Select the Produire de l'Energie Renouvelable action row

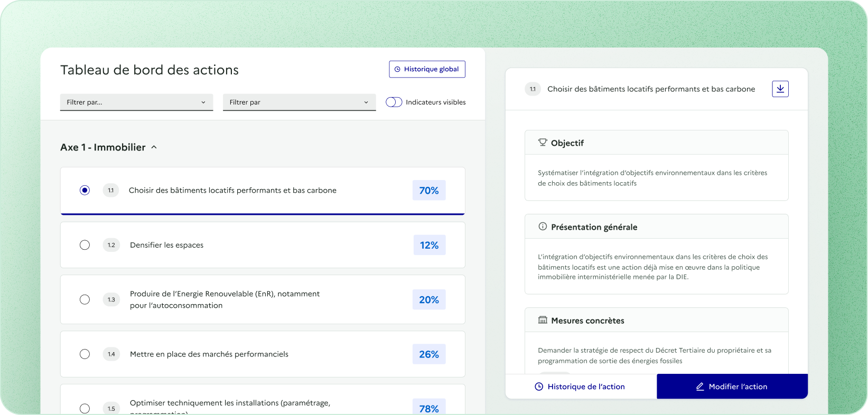tap(225, 299)
